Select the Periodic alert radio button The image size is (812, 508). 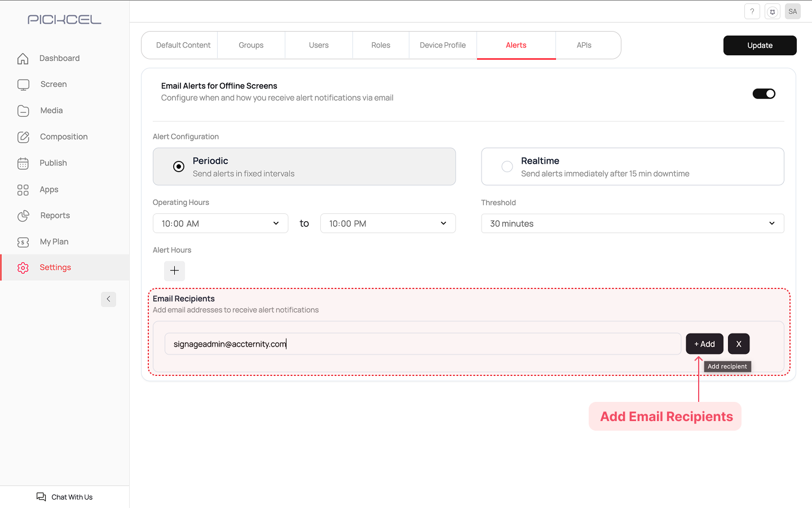pos(179,167)
